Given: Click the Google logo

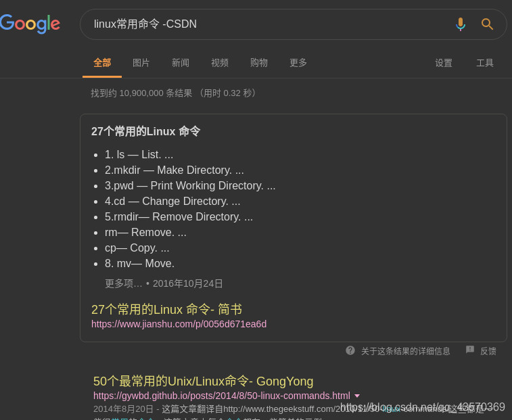Looking at the screenshot, I should (x=30, y=24).
